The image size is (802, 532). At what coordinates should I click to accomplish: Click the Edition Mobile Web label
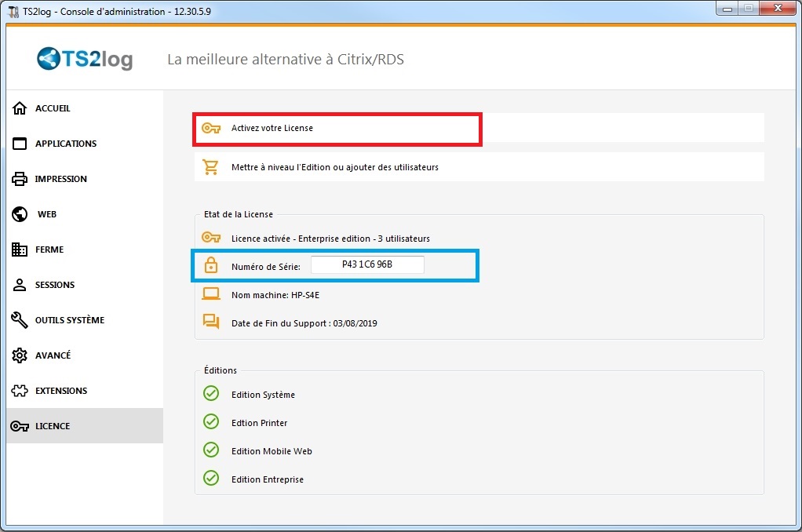pyautogui.click(x=272, y=451)
